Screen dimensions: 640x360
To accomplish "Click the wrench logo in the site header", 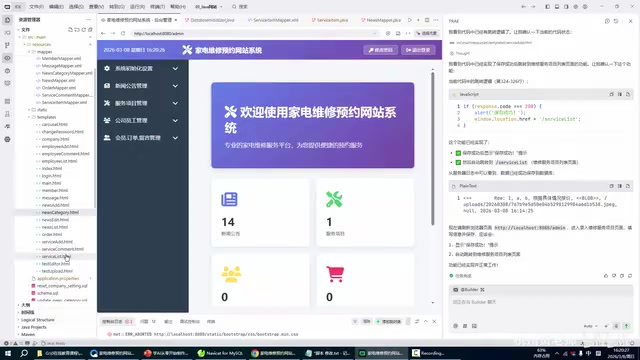I will tap(187, 50).
